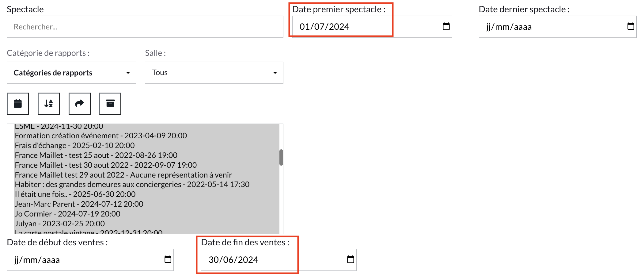Image resolution: width=644 pixels, height=276 pixels.
Task: Click the calendar filter icon button
Action: pos(18,104)
